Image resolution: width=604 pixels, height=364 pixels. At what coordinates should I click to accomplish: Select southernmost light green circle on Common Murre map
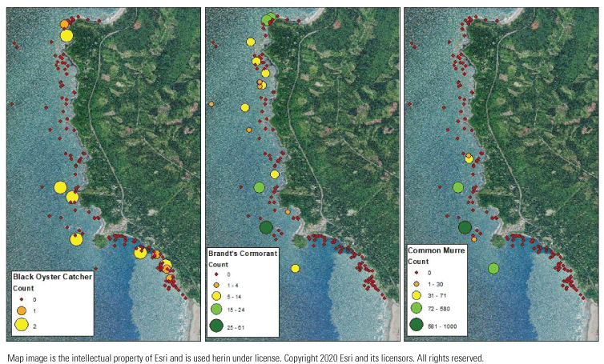pyautogui.click(x=493, y=268)
